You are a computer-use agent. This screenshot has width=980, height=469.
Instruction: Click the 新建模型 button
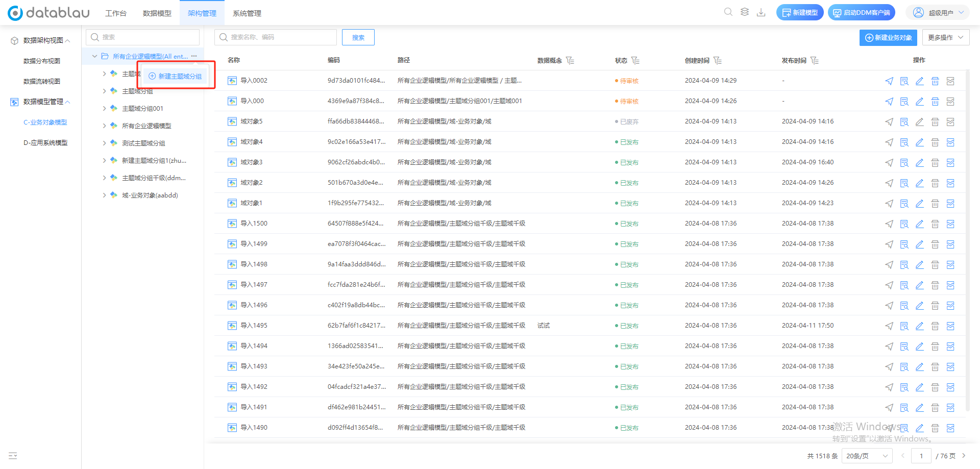(x=800, y=12)
